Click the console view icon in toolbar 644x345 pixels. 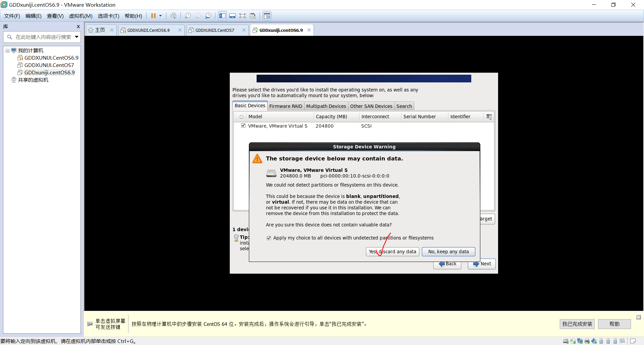tap(267, 16)
